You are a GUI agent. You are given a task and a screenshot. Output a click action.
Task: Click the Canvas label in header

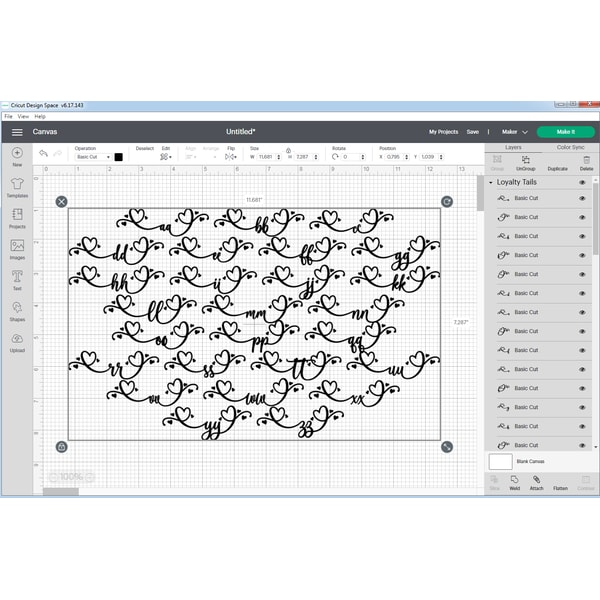[45, 132]
